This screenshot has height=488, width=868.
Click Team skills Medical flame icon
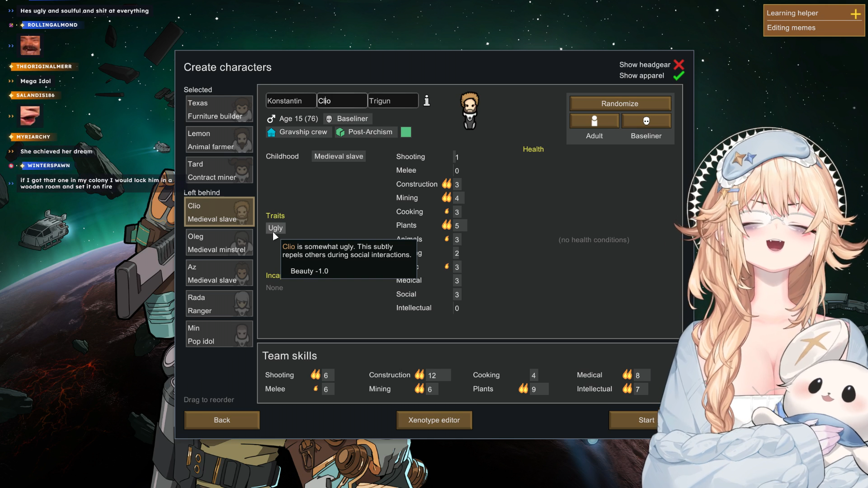click(627, 374)
